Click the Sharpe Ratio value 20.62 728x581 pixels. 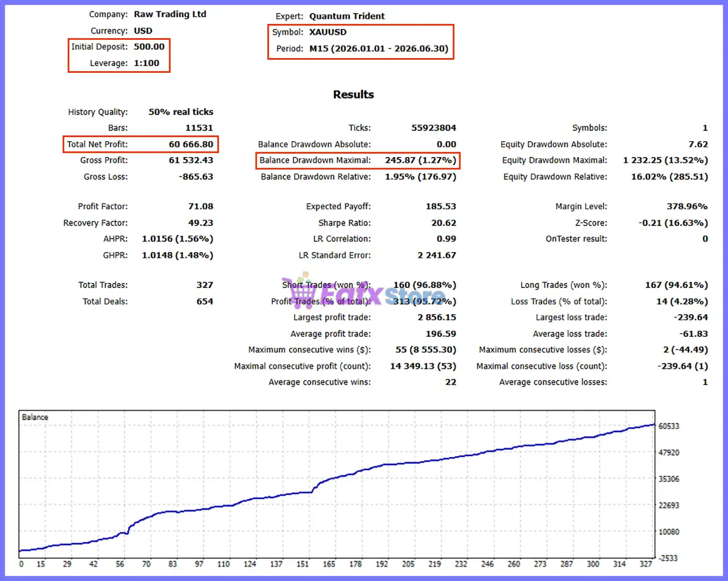point(444,223)
